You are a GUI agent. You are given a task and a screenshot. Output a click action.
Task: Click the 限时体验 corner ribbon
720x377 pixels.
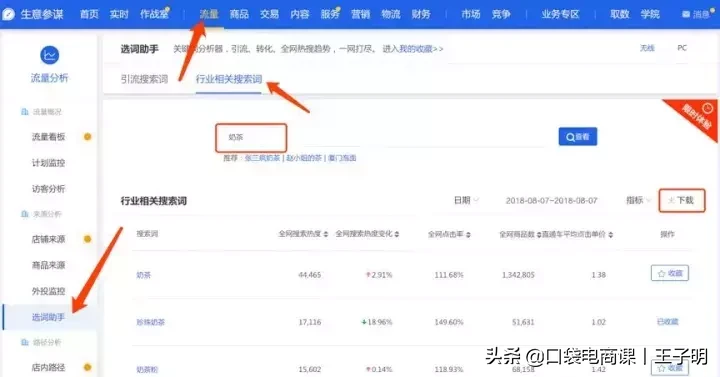tap(697, 117)
